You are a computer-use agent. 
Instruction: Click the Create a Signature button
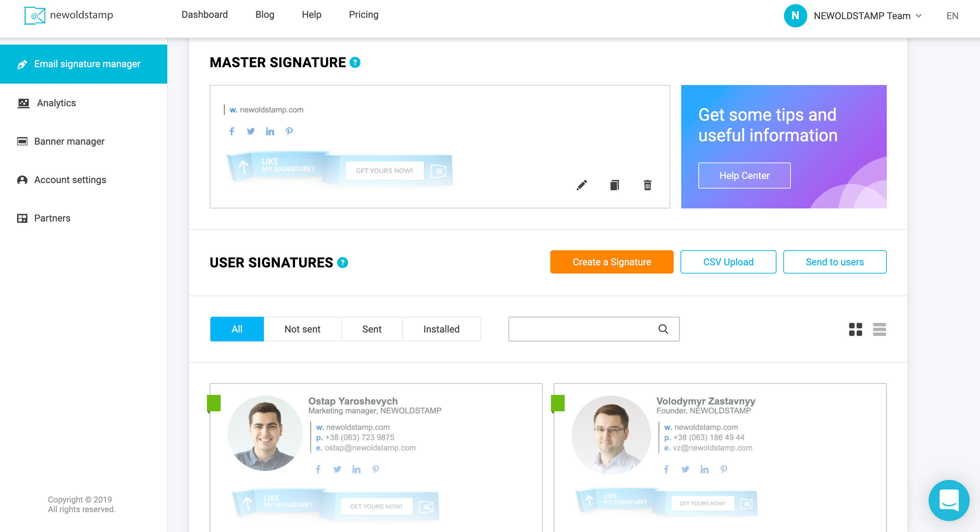point(611,262)
